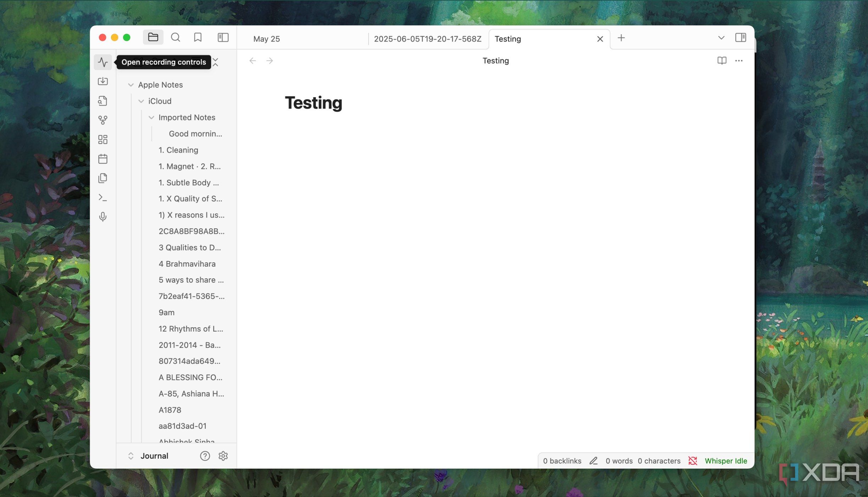This screenshot has width=868, height=497.
Task: Click the '0 characters' status entry
Action: (659, 461)
